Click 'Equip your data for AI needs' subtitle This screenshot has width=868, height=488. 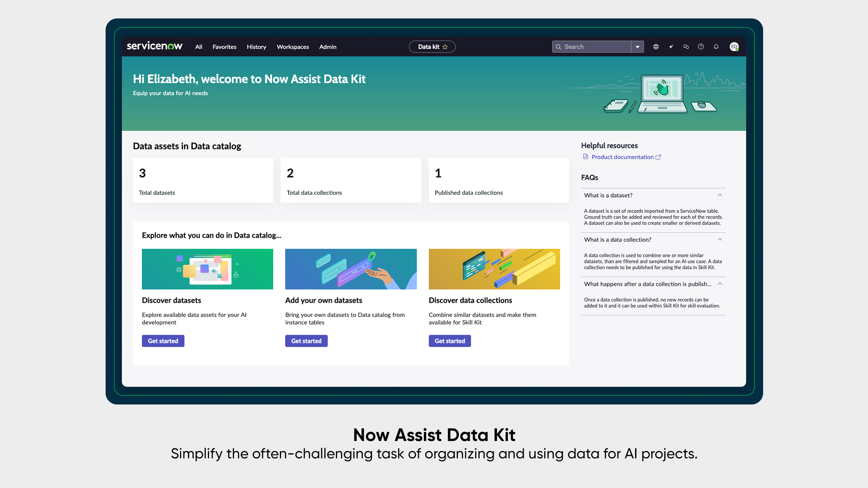170,93
